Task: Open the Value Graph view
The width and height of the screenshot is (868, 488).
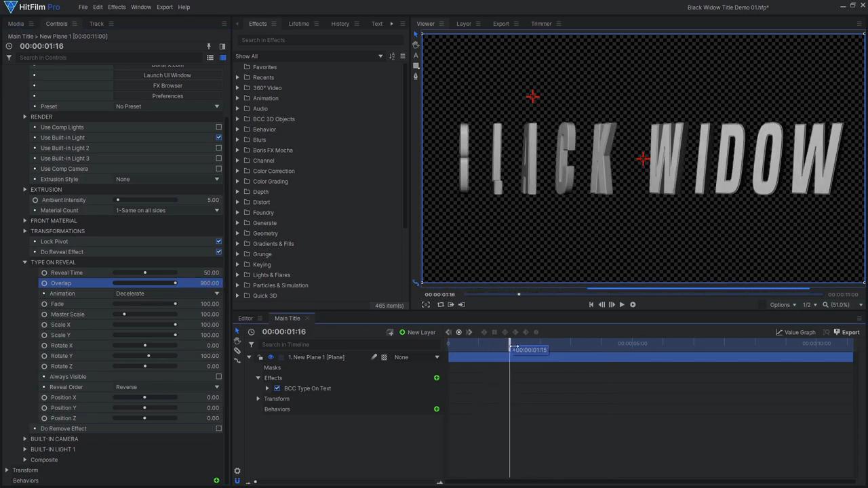Action: point(795,332)
